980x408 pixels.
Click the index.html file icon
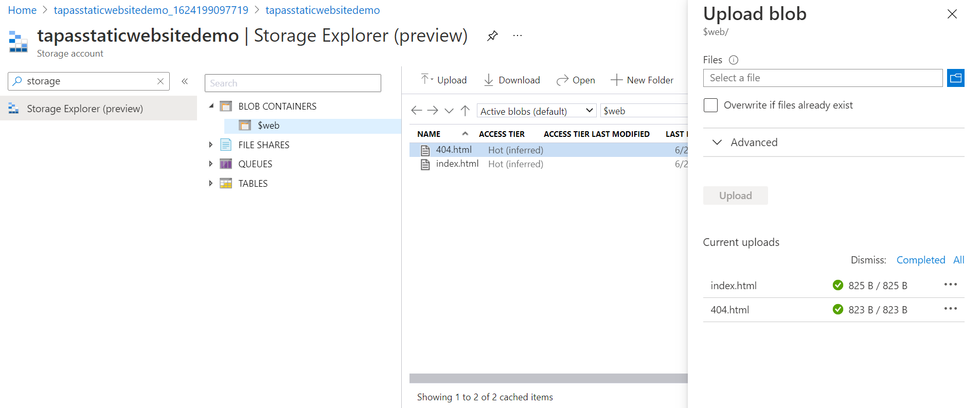pos(425,164)
